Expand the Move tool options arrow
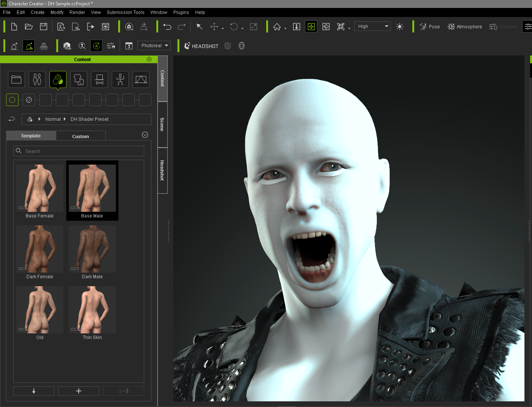 pos(223,28)
